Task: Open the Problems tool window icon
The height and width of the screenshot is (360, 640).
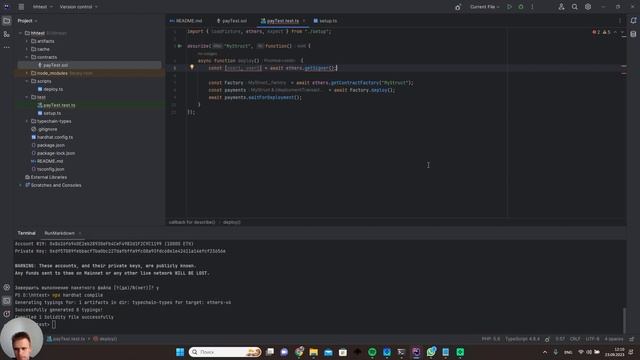Action: (7, 314)
